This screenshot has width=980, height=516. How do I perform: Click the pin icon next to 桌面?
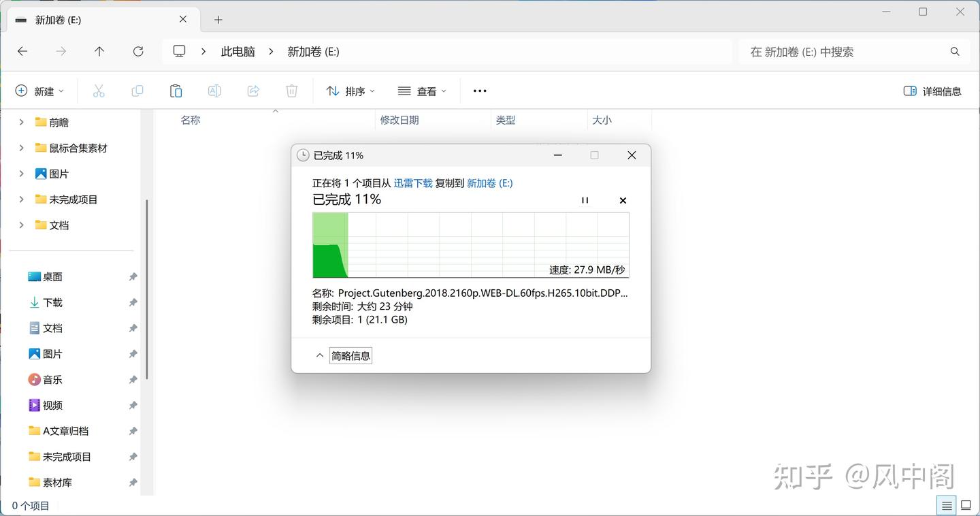click(133, 277)
